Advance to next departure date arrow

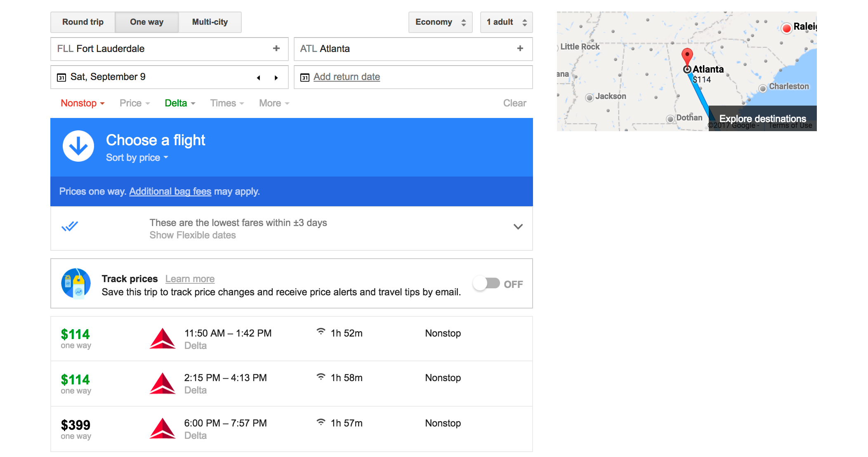tap(276, 78)
